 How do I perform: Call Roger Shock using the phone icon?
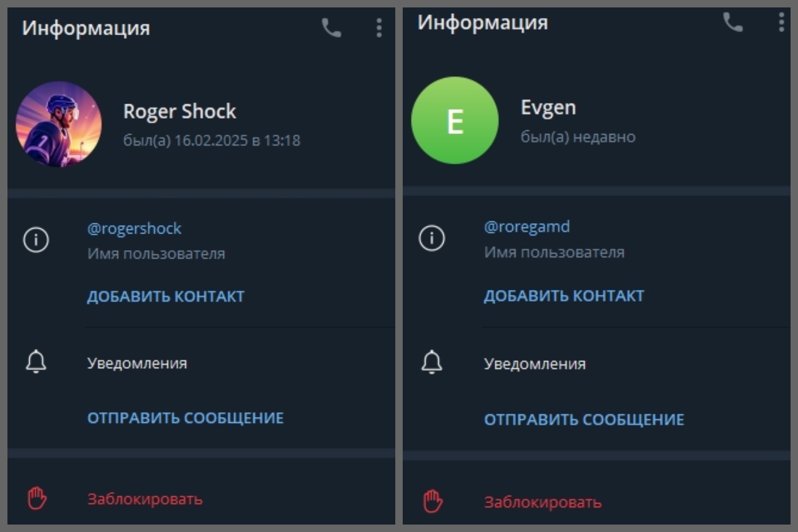[x=331, y=28]
